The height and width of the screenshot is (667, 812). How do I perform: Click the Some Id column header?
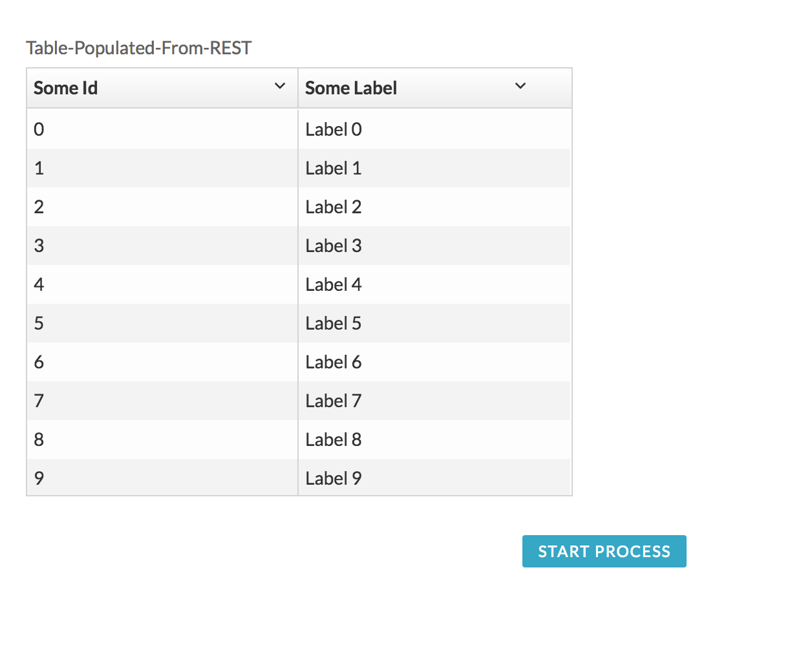pos(162,88)
